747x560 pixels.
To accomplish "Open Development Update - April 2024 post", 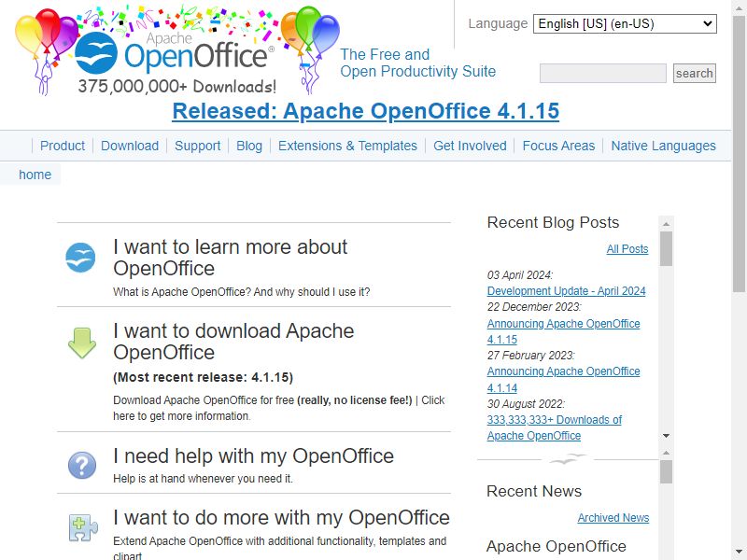I will [x=566, y=291].
